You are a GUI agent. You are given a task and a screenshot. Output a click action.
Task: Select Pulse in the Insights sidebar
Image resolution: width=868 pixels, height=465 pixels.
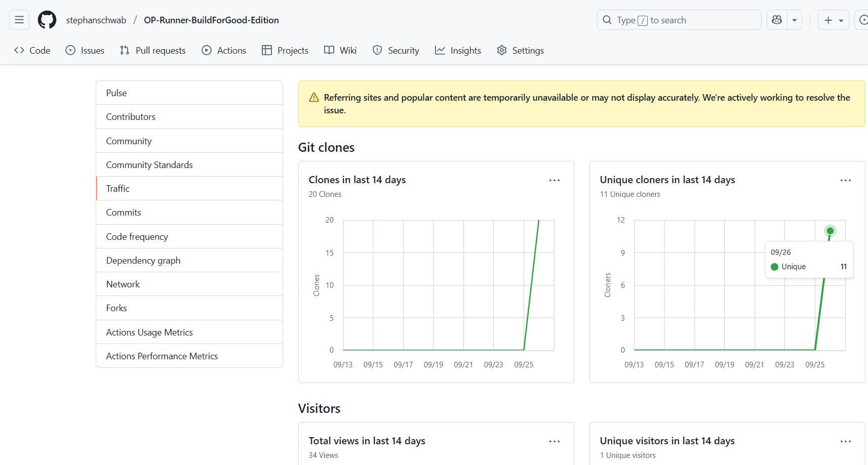coord(116,93)
